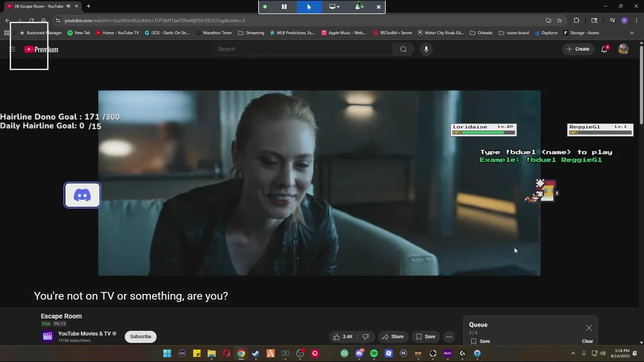The image size is (644, 362).
Task: Click the Create button
Action: [x=578, y=49]
